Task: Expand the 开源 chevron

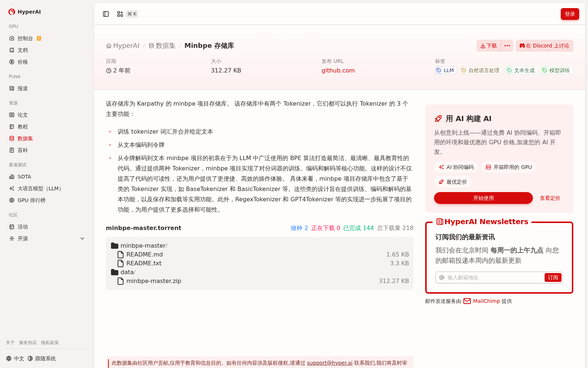Action: pyautogui.click(x=82, y=238)
